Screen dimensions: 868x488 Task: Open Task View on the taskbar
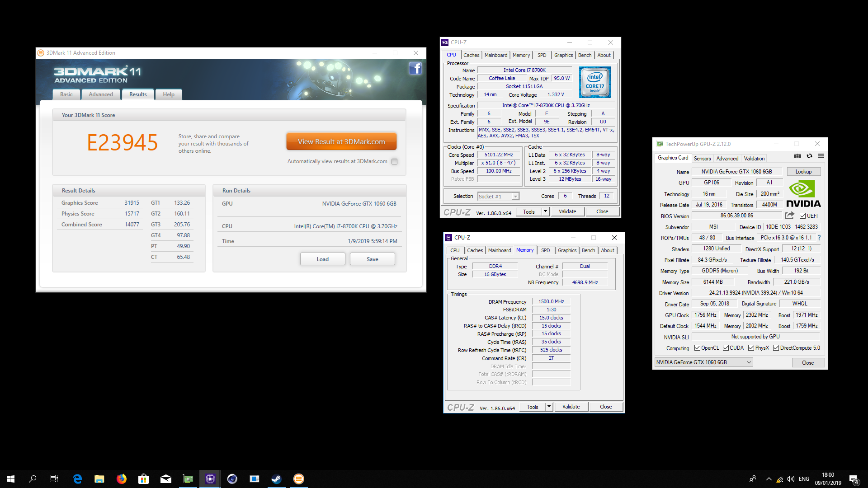click(x=54, y=479)
